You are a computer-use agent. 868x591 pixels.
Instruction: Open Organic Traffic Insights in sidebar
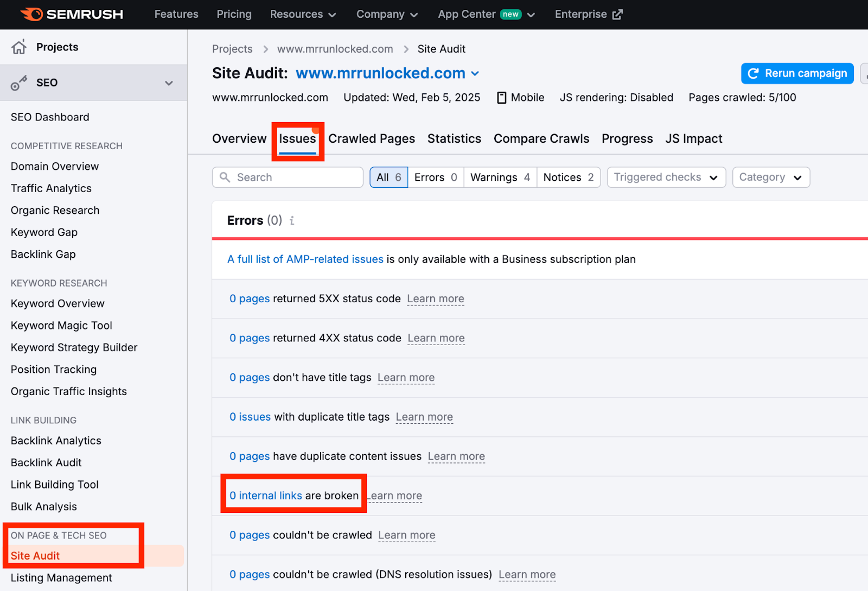coord(68,391)
